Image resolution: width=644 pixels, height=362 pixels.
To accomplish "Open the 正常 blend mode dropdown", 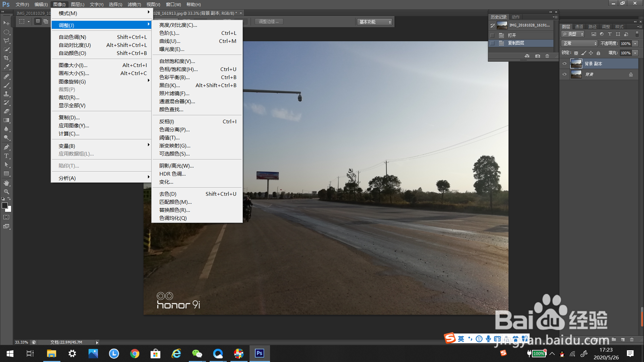I will 579,44.
